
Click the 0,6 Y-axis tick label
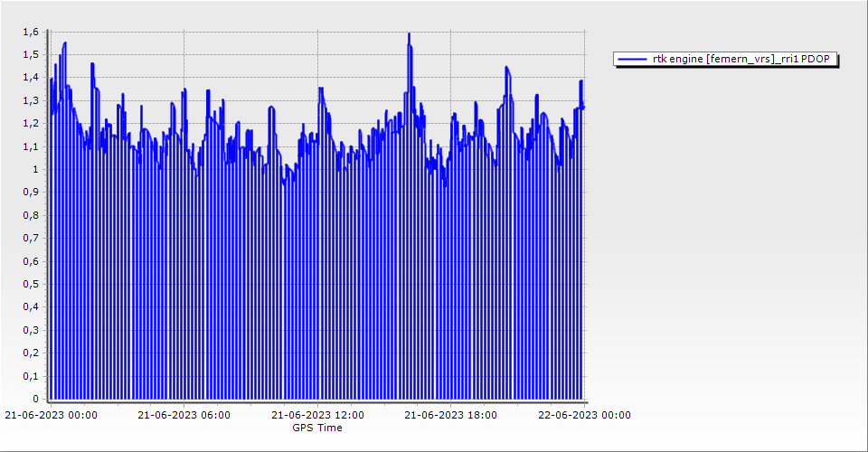tap(31, 261)
